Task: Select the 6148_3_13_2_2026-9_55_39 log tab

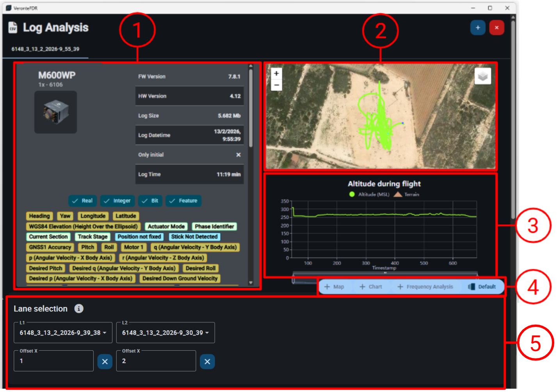Action: click(x=45, y=49)
